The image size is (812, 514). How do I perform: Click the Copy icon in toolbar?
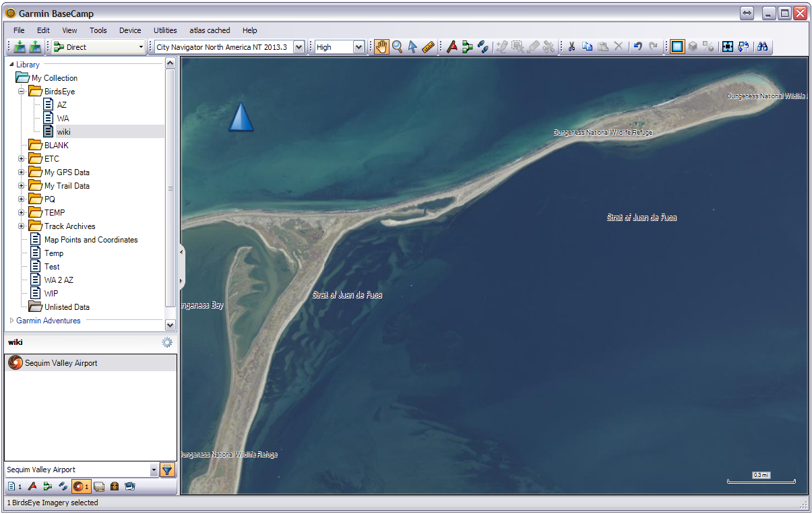pyautogui.click(x=587, y=47)
